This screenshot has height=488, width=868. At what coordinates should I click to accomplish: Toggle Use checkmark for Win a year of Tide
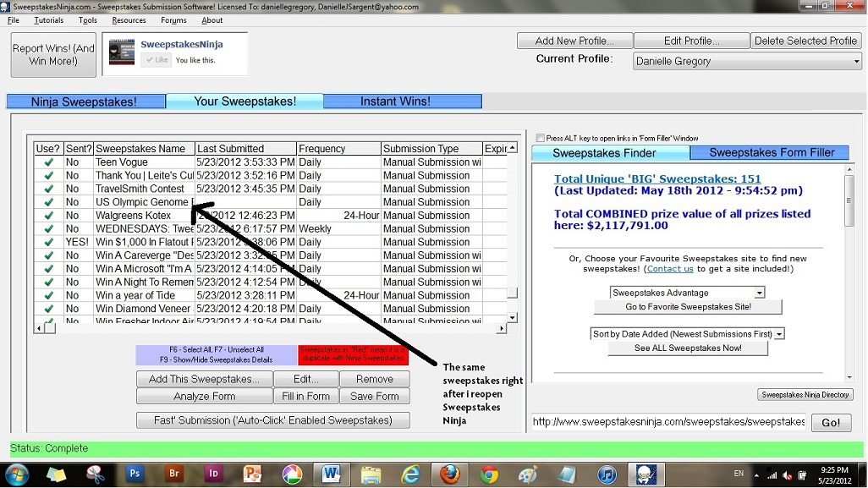49,295
